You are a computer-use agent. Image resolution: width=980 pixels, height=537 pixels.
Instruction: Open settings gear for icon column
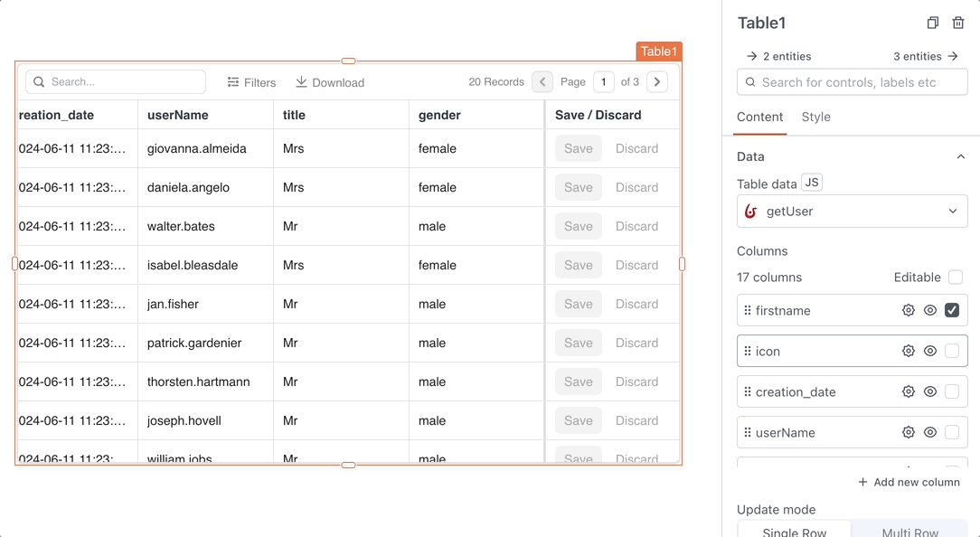click(x=909, y=351)
